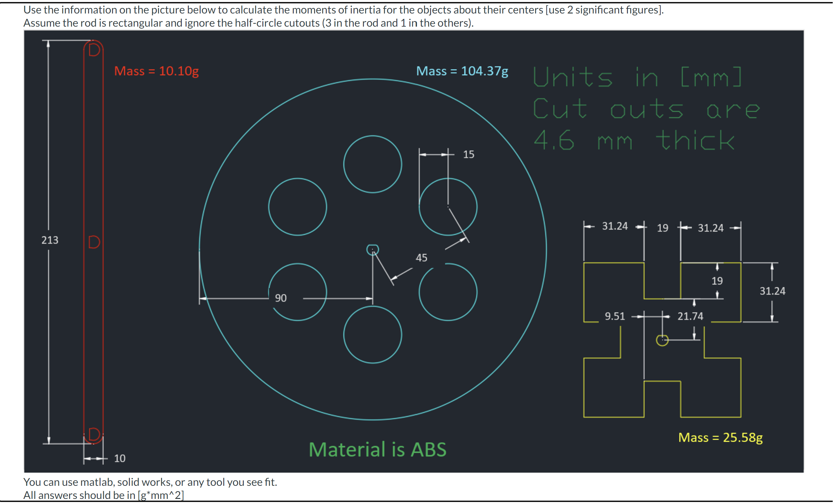833x504 pixels.
Task: Select the red 'Mass = 10.10g' text
Action: [x=156, y=71]
